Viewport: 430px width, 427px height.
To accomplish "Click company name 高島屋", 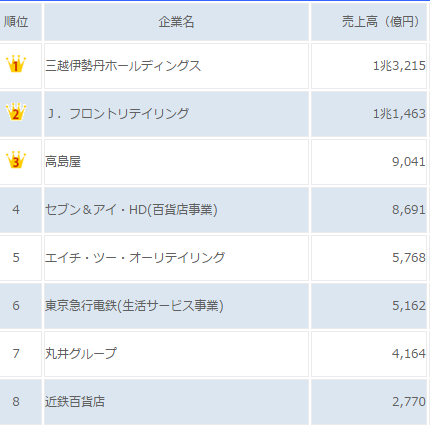I will pyautogui.click(x=63, y=162).
